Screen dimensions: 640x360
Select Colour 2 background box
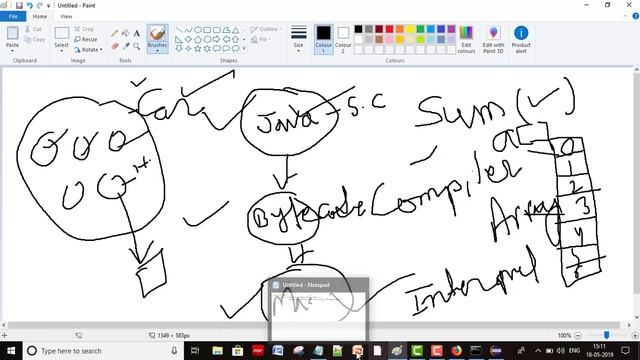[x=343, y=40]
